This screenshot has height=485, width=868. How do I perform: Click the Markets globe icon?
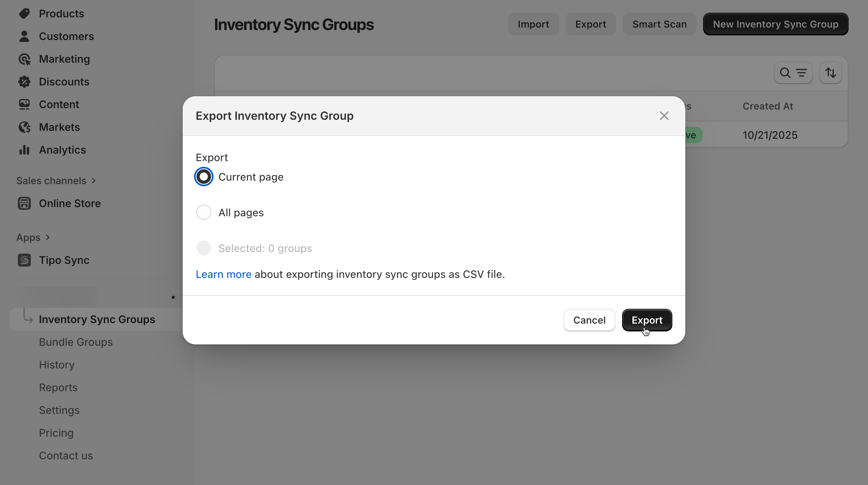[24, 127]
